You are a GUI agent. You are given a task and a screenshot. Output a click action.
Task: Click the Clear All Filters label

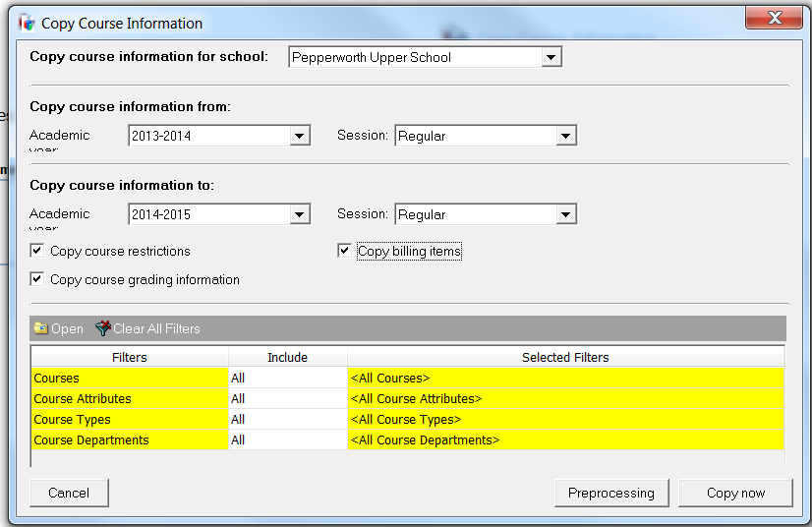coord(156,328)
